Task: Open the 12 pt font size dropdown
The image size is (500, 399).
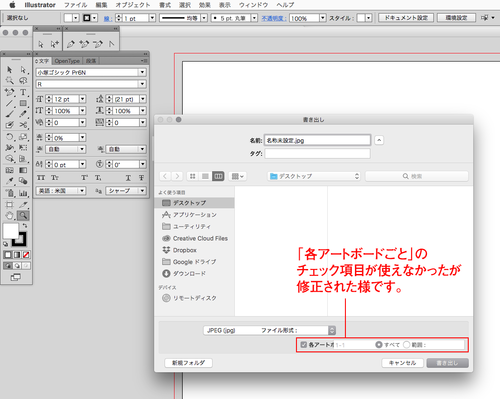Action: [82, 99]
